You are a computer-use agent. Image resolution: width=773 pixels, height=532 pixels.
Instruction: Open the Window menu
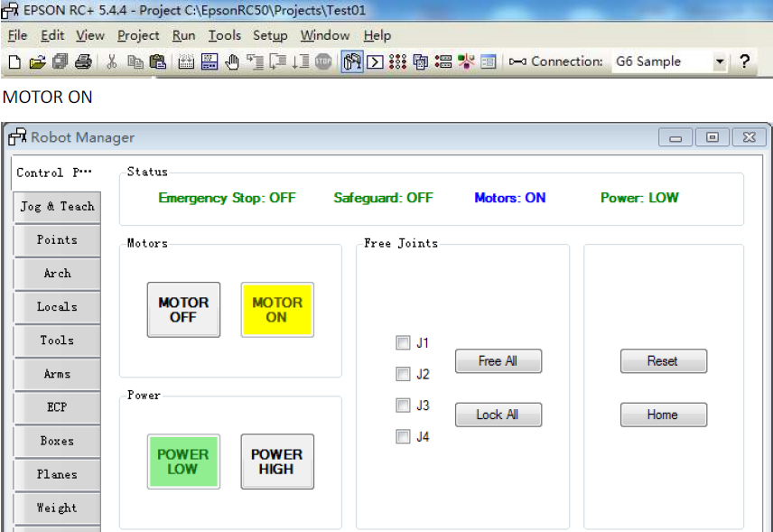pos(325,35)
